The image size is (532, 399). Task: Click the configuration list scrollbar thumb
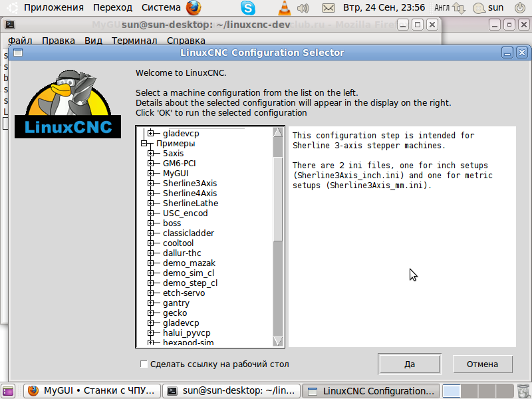pyautogui.click(x=278, y=199)
